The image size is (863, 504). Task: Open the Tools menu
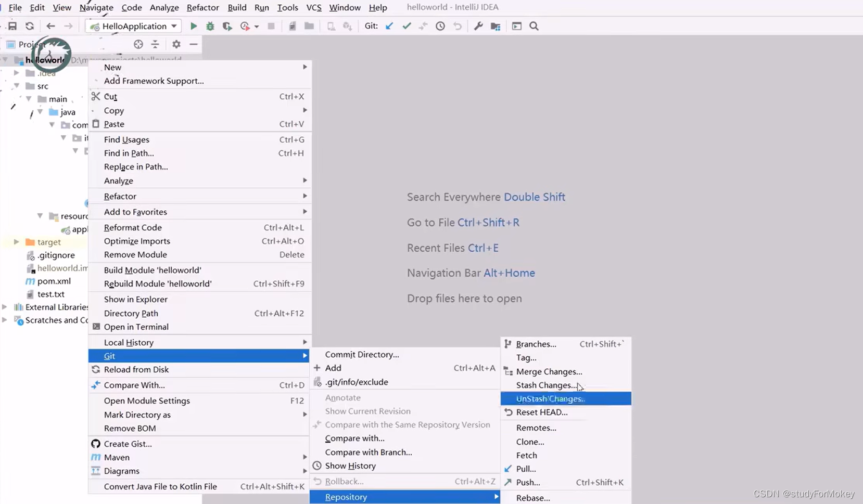coord(287,7)
